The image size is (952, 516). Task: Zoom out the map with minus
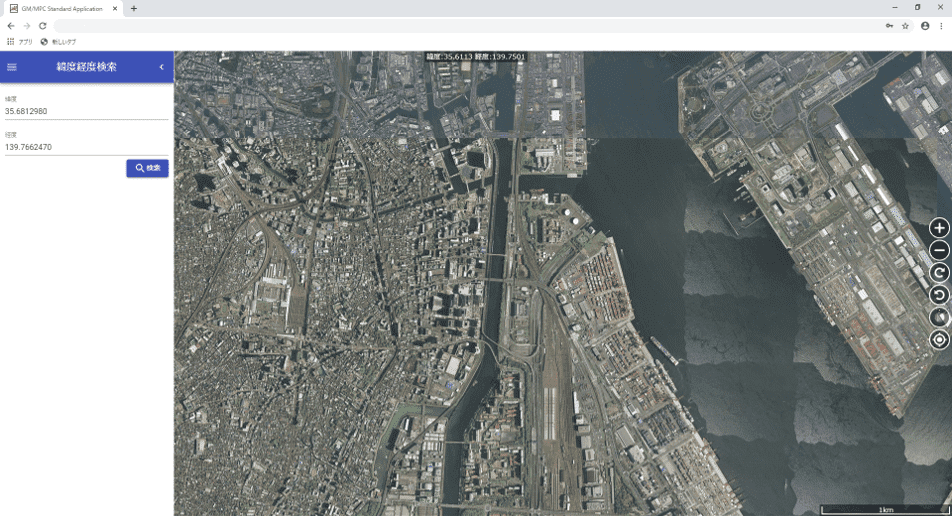click(939, 250)
